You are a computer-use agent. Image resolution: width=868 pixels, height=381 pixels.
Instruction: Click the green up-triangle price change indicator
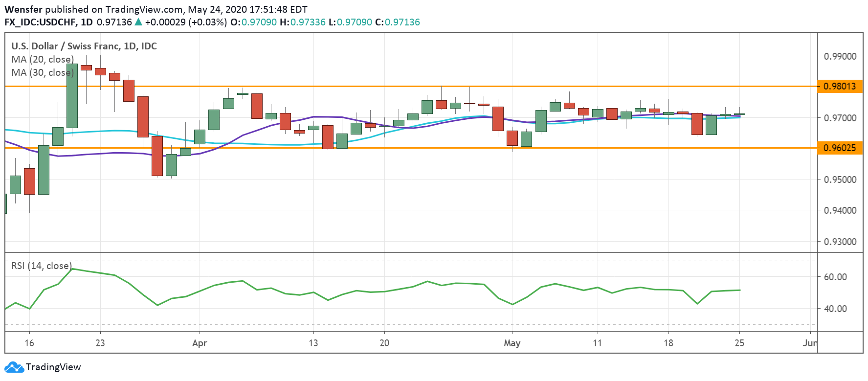(138, 22)
